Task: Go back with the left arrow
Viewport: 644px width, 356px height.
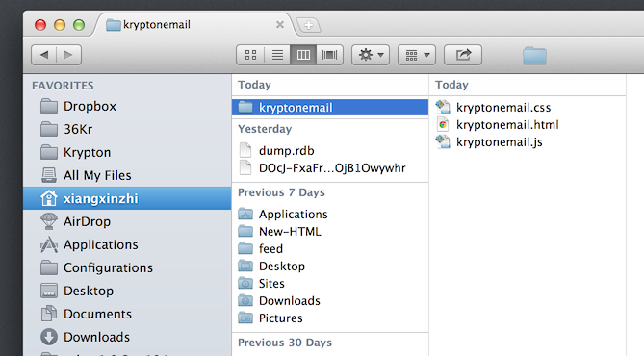Action: pyautogui.click(x=44, y=55)
